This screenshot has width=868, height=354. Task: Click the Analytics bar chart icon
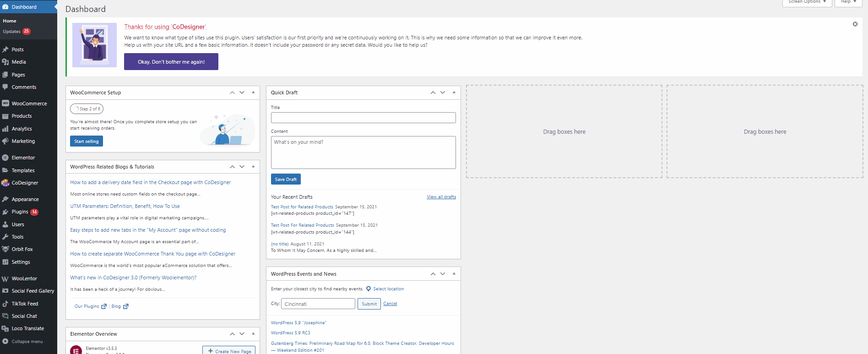pyautogui.click(x=5, y=129)
